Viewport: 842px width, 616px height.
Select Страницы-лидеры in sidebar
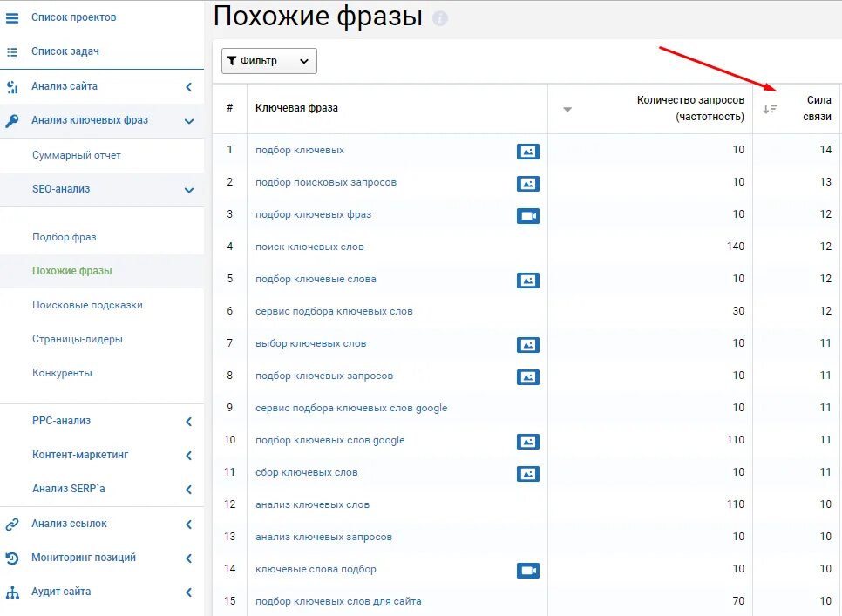coord(78,339)
